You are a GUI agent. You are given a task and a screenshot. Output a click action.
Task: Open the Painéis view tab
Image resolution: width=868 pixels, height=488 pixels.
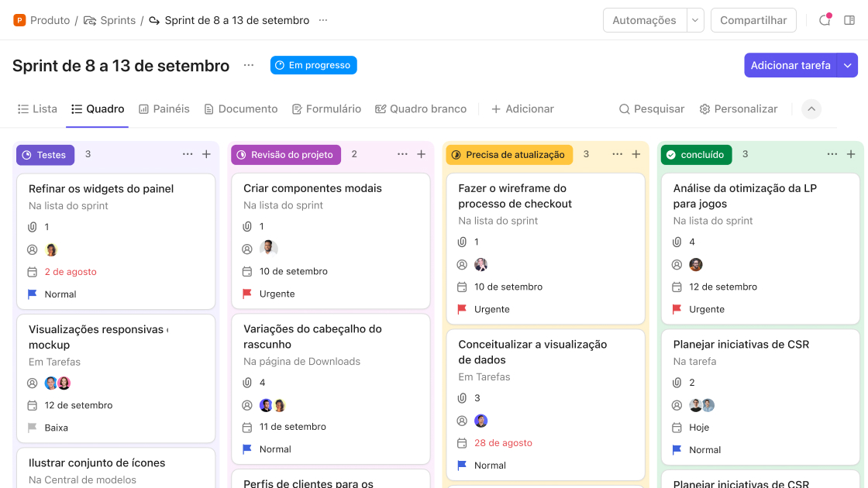164,109
